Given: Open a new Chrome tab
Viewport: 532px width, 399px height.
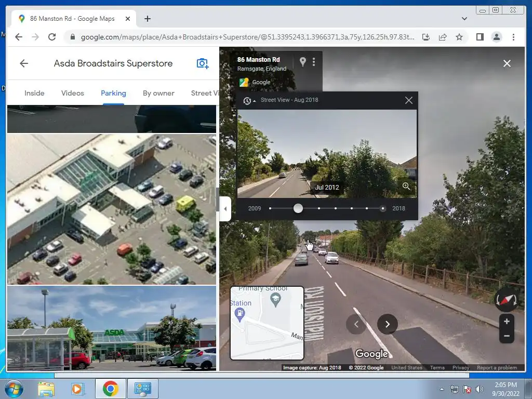Looking at the screenshot, I should (147, 19).
